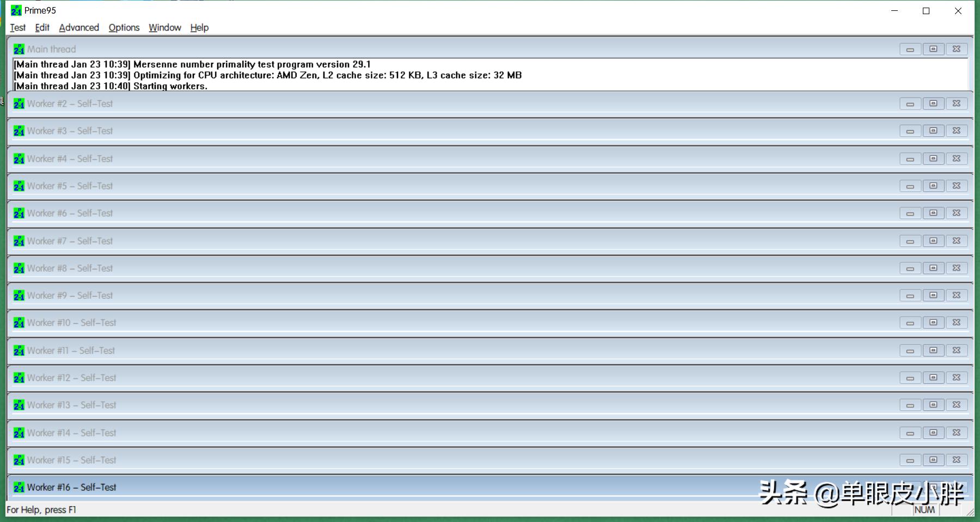The width and height of the screenshot is (980, 522).
Task: Open the Options menu
Action: coord(124,28)
